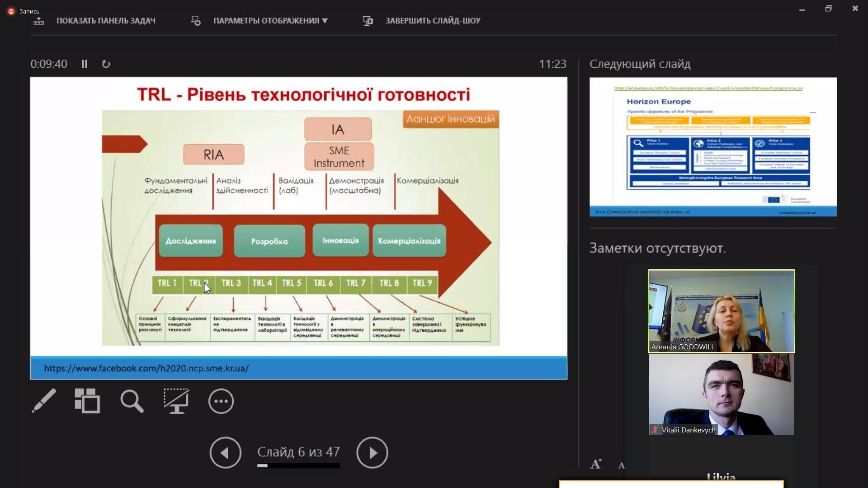The image size is (868, 488).
Task: Click ЗАВЕРШИТЬ СЛАЙД-ШОУ to end show
Action: pyautogui.click(x=422, y=21)
